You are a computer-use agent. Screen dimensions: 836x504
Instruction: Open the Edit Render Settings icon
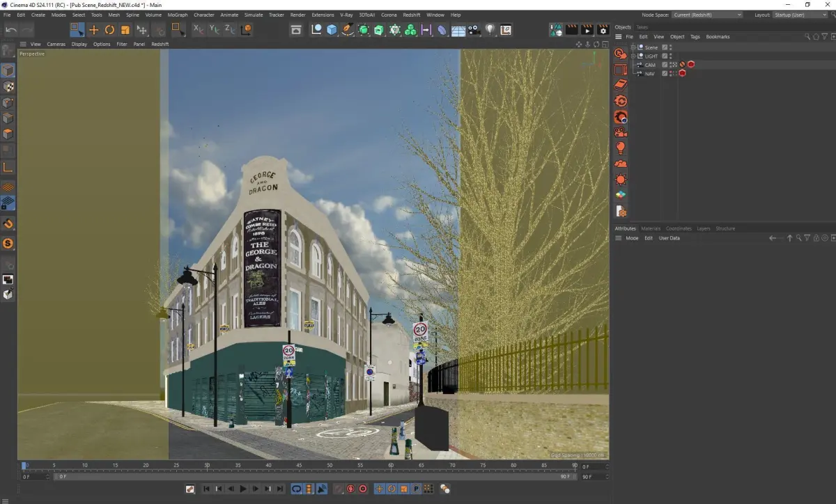pos(603,30)
